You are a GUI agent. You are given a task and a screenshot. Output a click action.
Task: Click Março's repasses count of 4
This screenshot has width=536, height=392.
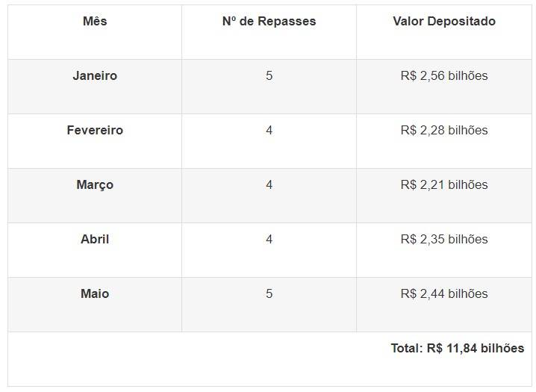click(x=269, y=185)
